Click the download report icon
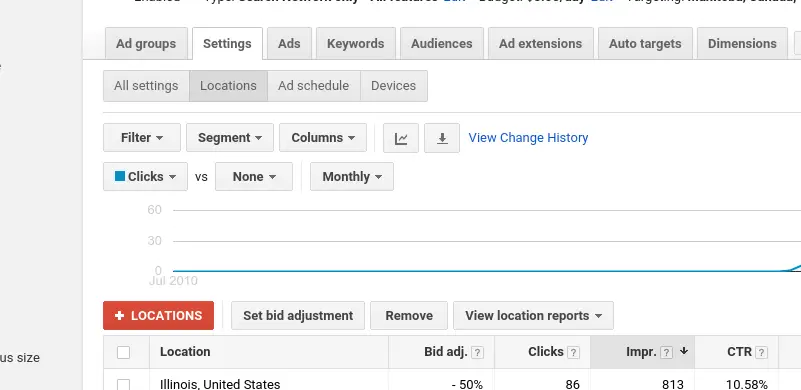The height and width of the screenshot is (390, 801). pos(442,138)
